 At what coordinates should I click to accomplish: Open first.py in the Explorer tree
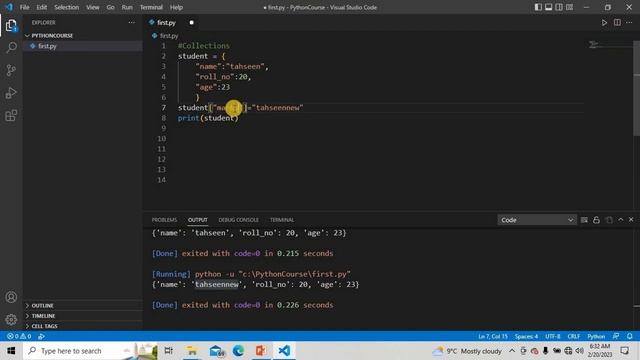click(x=83, y=46)
